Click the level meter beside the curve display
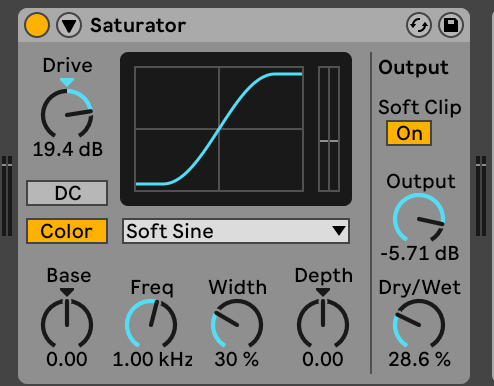 329,129
